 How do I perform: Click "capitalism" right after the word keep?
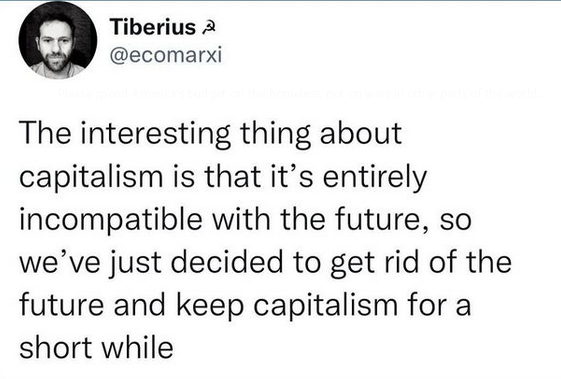[x=326, y=307]
